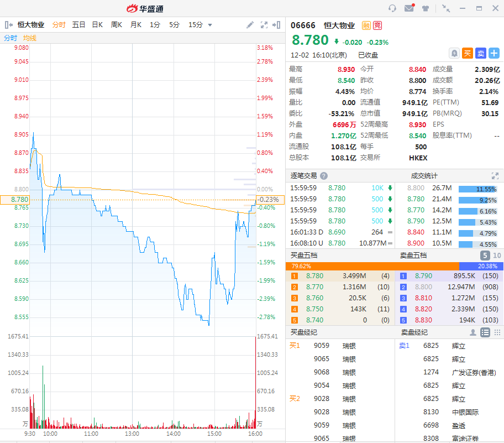This screenshot has width=504, height=443.
Task: Show 10 levels of order book depth
Action: tap(497, 256)
